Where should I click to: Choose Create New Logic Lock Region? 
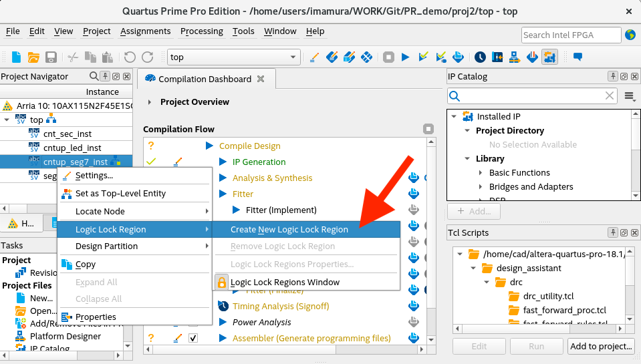(305, 229)
